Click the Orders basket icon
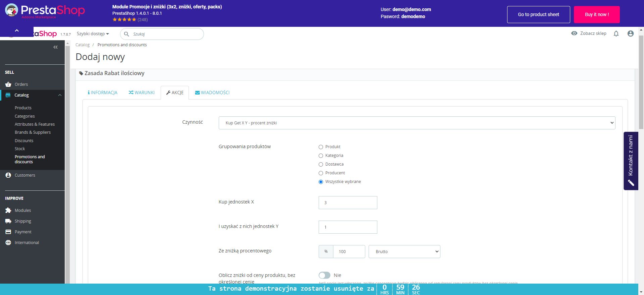Screen dimensions: 644x295 tap(8, 84)
